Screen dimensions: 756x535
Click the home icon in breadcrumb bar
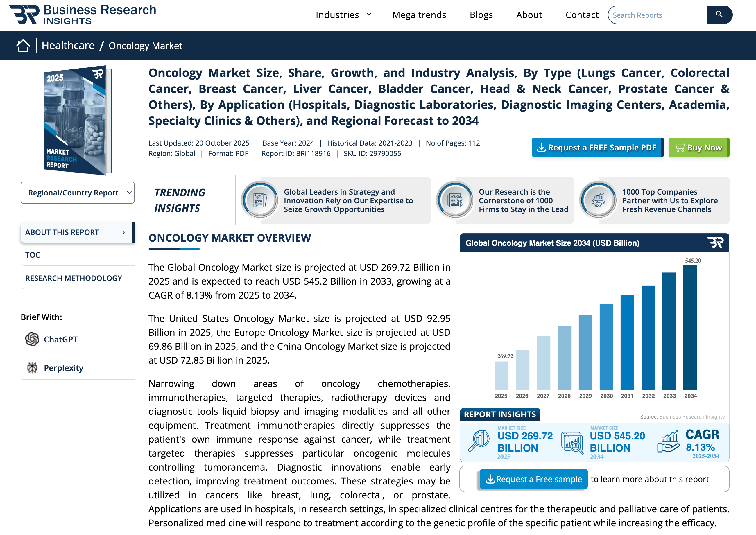pyautogui.click(x=23, y=46)
